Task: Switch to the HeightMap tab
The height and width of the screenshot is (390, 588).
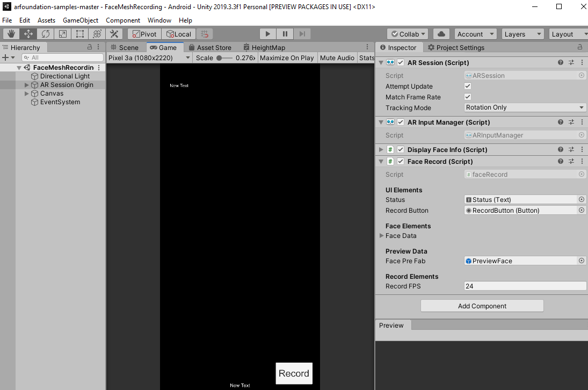Action: [265, 48]
